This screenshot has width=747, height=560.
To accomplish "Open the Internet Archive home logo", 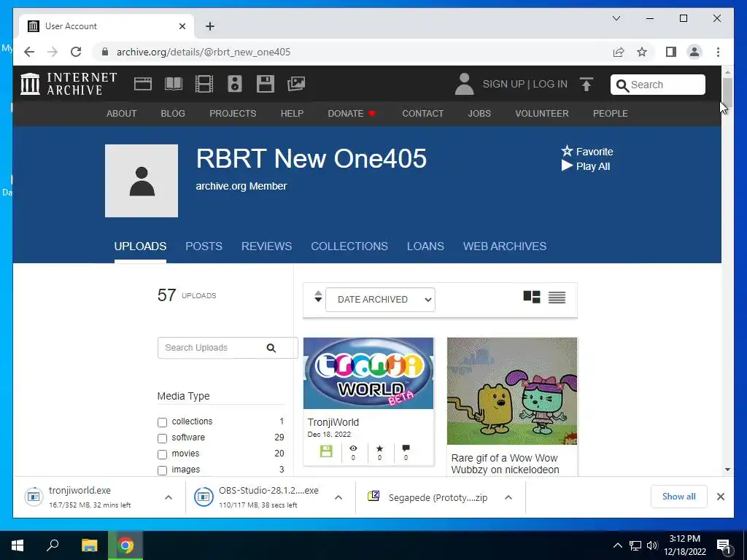I will point(69,84).
